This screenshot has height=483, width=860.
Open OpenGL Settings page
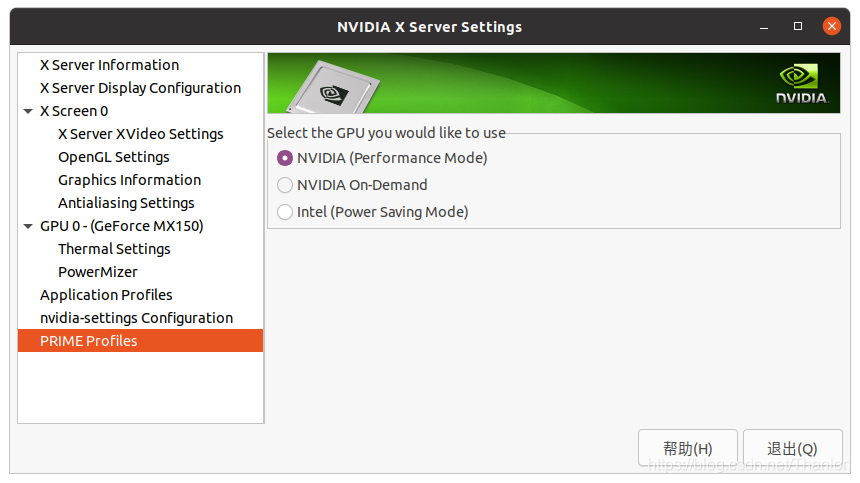(x=113, y=157)
